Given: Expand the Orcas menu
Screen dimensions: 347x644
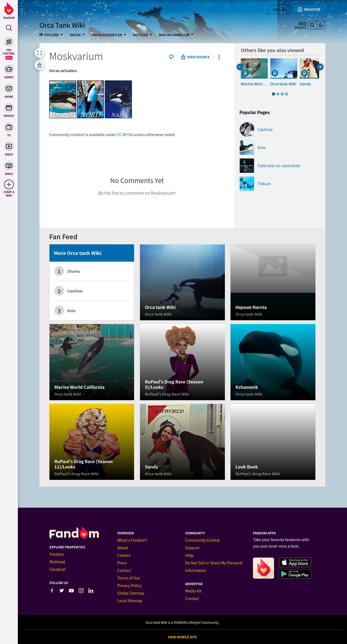Looking at the screenshot, I should (77, 35).
